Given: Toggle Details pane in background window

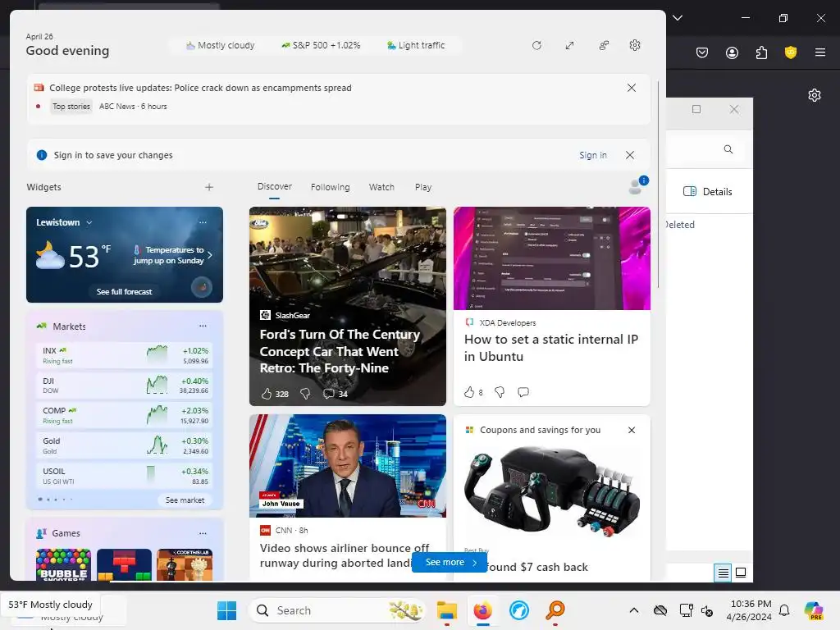Looking at the screenshot, I should [708, 192].
